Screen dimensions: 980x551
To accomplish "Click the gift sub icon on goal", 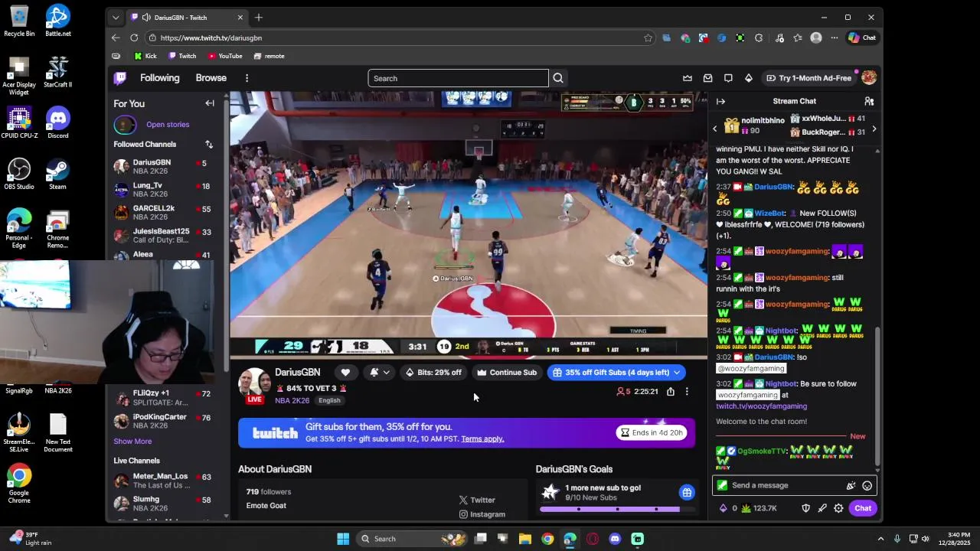I will pyautogui.click(x=687, y=493).
